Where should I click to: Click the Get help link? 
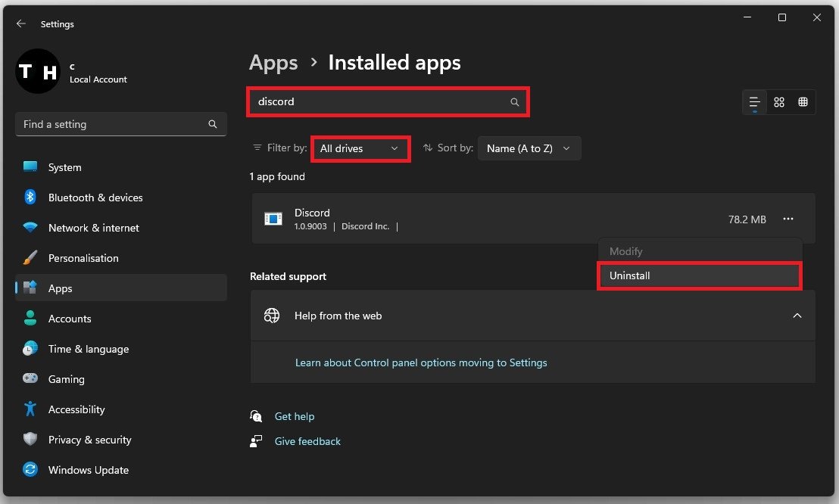[x=294, y=416]
